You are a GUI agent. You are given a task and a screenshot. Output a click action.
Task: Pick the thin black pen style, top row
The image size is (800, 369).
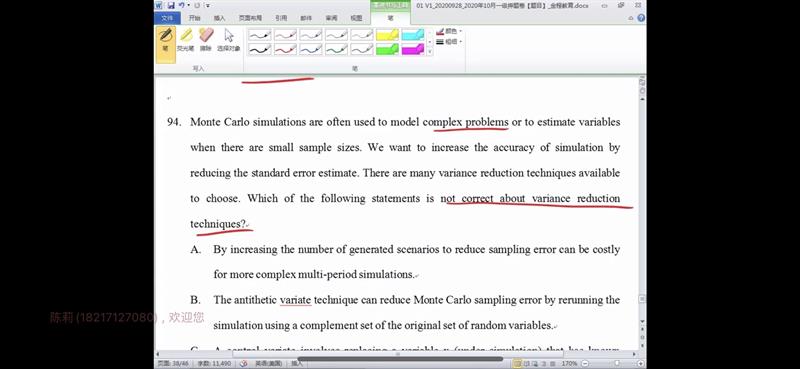(x=260, y=35)
